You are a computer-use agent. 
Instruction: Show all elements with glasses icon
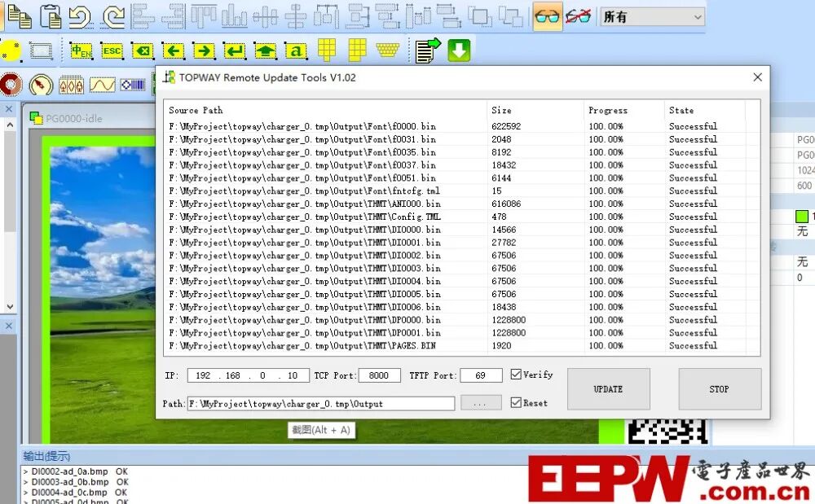548,16
